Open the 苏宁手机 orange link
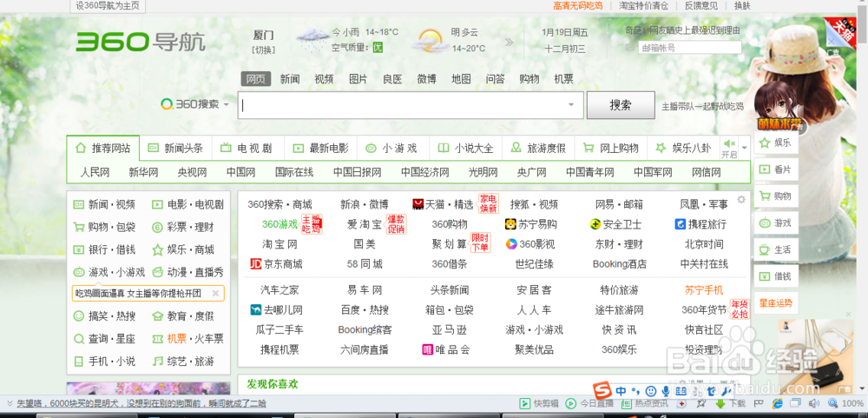868x418 pixels. click(704, 290)
